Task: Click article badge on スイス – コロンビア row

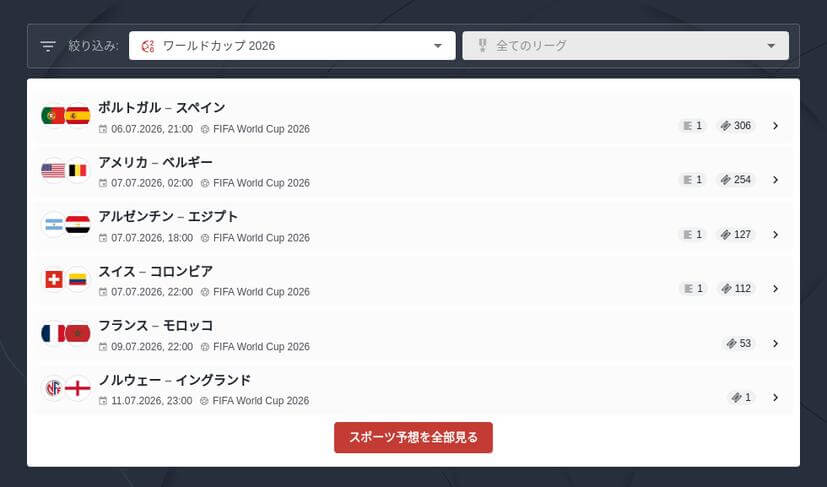Action: coord(693,289)
